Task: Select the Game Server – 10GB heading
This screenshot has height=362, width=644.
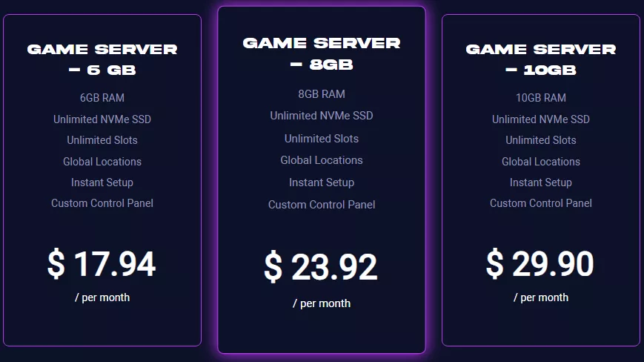Action: (x=541, y=59)
